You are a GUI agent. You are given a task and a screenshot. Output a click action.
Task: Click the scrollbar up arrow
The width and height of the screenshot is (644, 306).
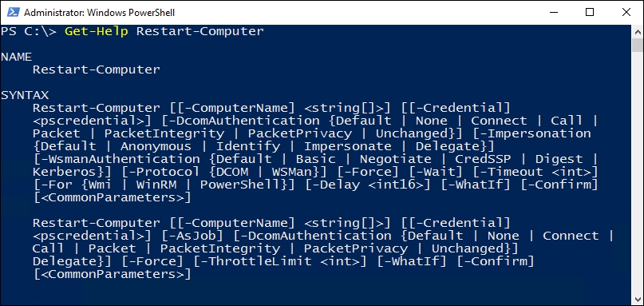coord(638,32)
